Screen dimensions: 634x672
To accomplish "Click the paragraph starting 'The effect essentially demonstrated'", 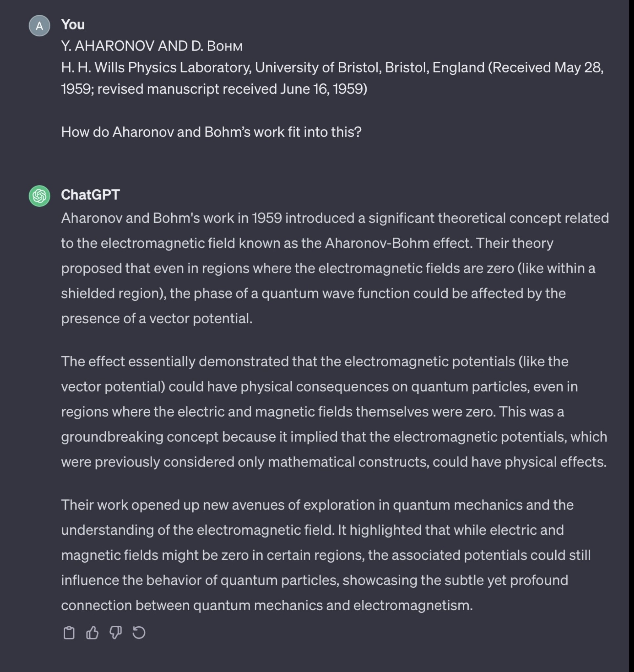I will (334, 412).
